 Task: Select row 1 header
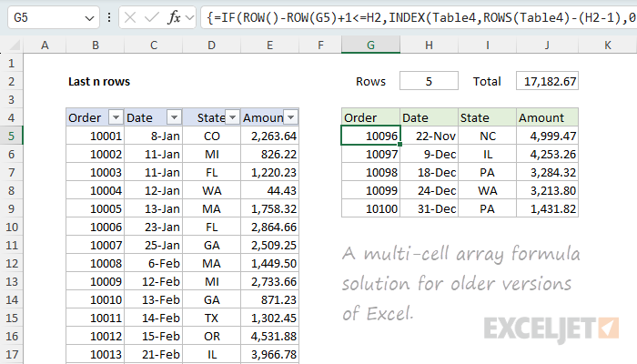click(11, 64)
